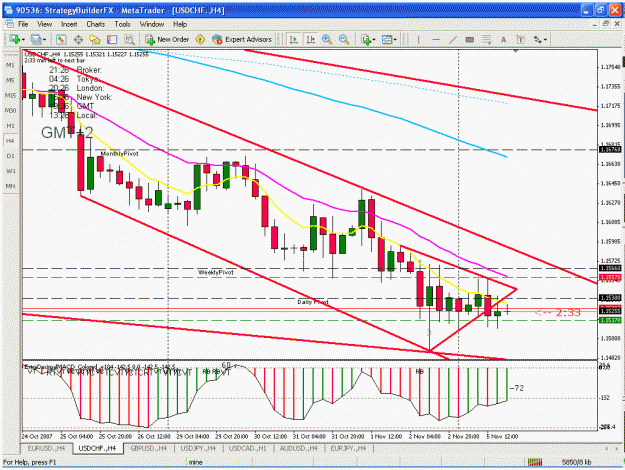Click the chart tabs scroll right arrow
The width and height of the screenshot is (625, 470).
point(617,449)
